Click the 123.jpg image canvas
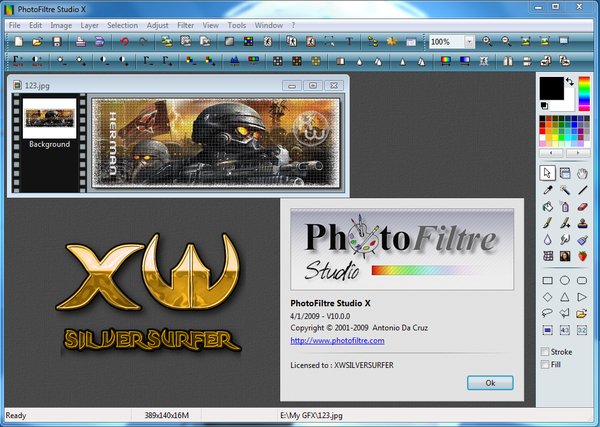 tap(216, 143)
